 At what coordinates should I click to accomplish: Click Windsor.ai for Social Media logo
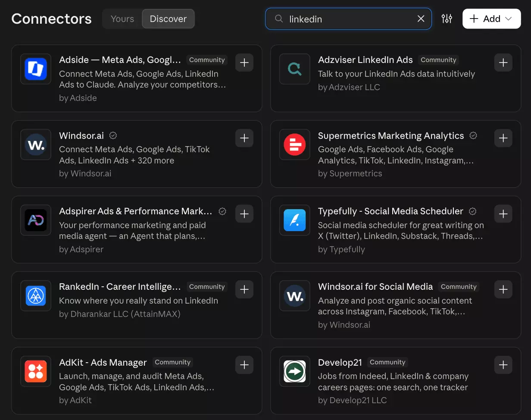pos(295,296)
